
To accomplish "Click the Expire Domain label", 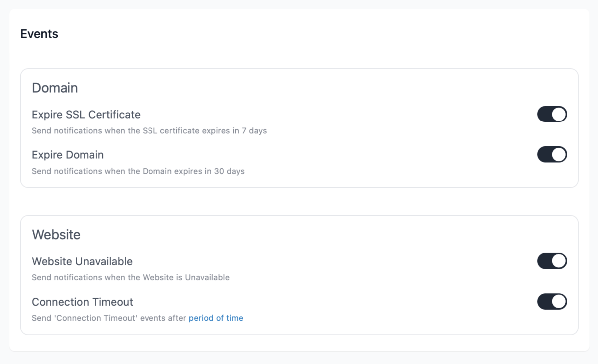I will (68, 155).
